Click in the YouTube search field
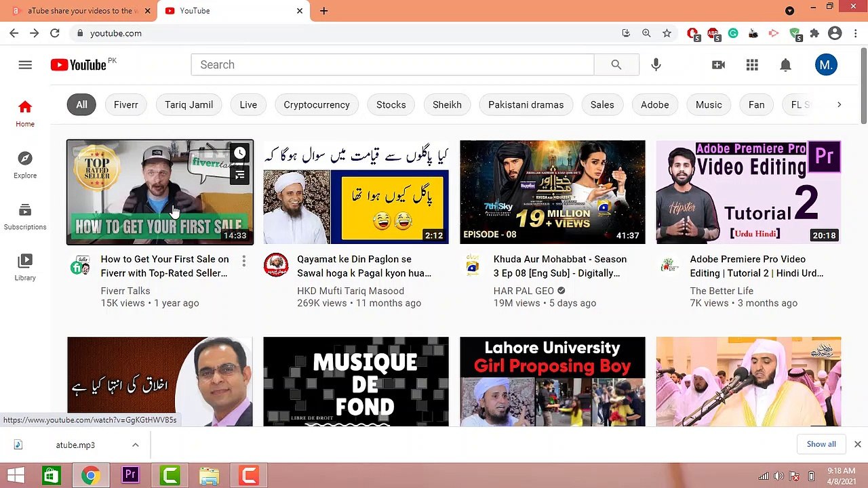This screenshot has width=868, height=488. click(393, 65)
